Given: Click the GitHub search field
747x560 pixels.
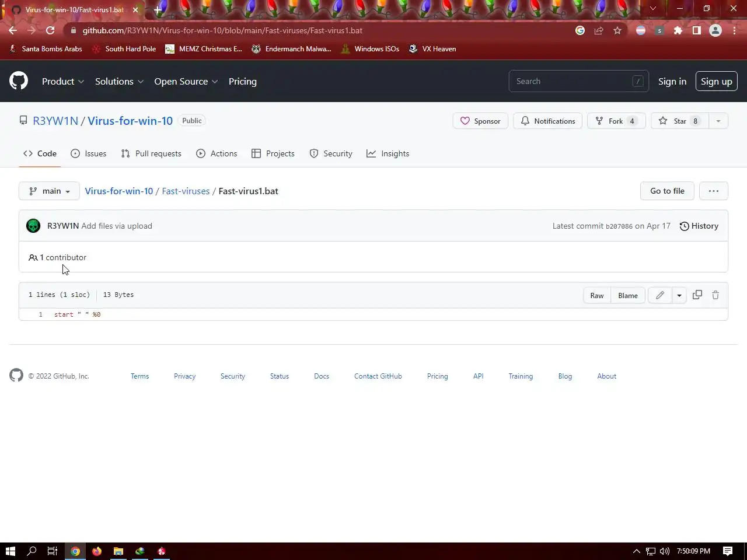Looking at the screenshot, I should tap(578, 81).
